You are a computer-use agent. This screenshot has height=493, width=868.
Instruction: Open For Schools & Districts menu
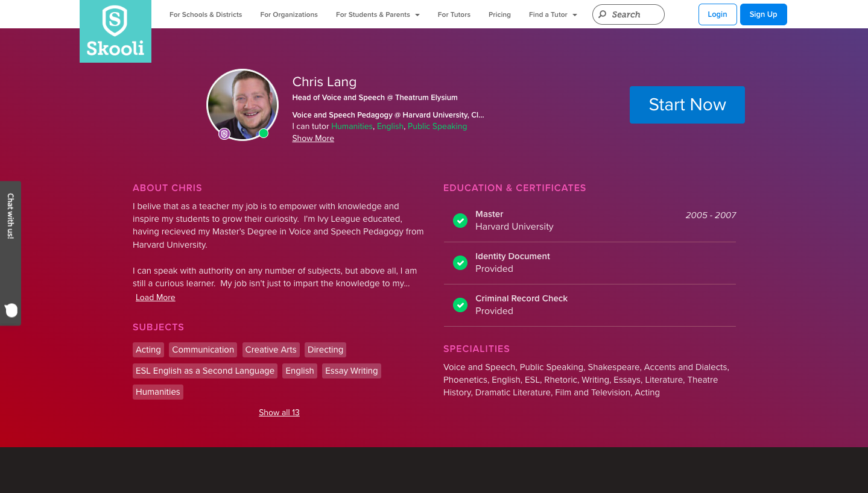point(206,14)
